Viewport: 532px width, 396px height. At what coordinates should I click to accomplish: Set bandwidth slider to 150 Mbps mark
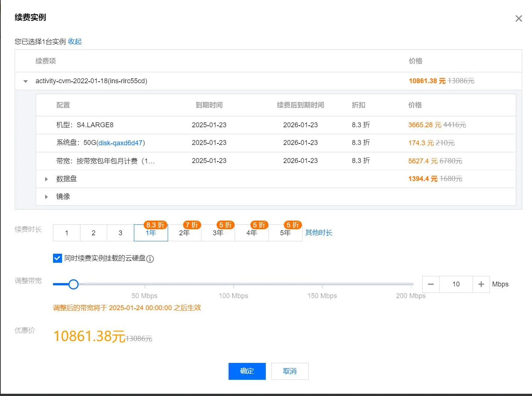(322, 284)
